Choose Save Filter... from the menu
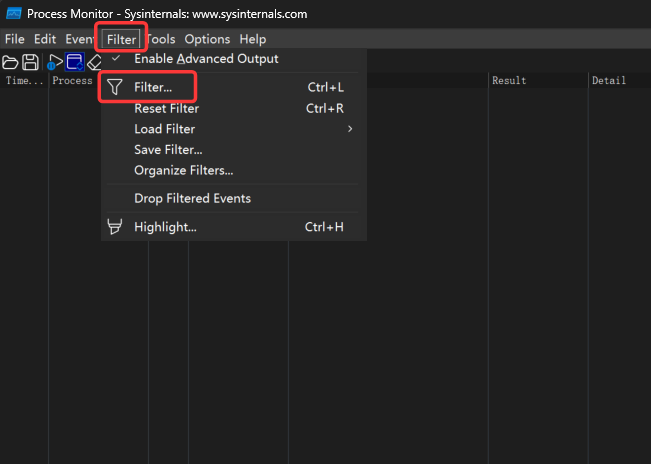Image resolution: width=651 pixels, height=464 pixels. [168, 150]
